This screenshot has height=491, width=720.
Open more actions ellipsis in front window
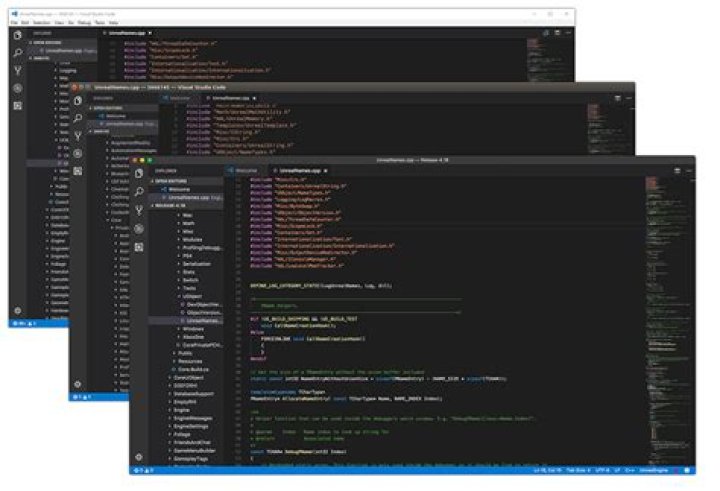[689, 171]
